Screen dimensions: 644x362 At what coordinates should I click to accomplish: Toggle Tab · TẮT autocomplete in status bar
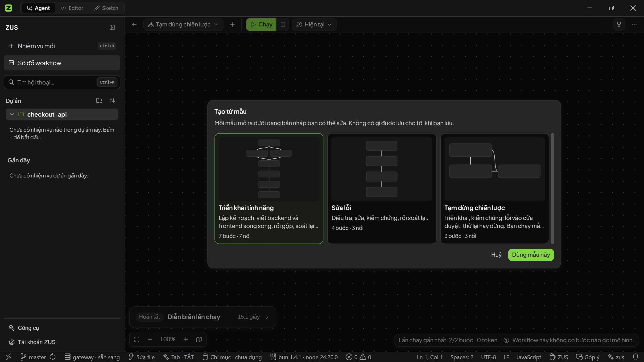(x=178, y=357)
